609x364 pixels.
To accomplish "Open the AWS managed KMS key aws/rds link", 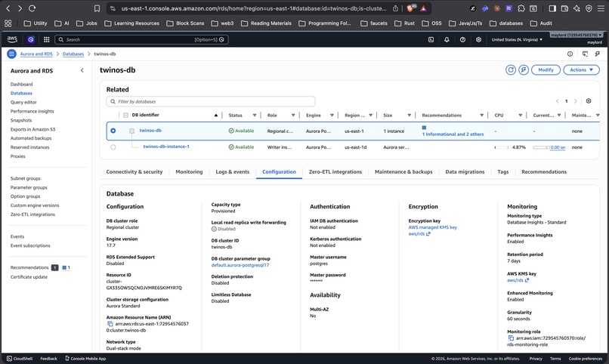I will pyautogui.click(x=433, y=230).
